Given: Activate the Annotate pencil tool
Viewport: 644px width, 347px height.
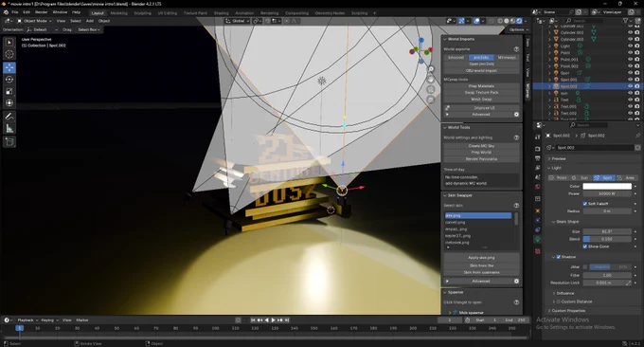Looking at the screenshot, I should pyautogui.click(x=9, y=117).
